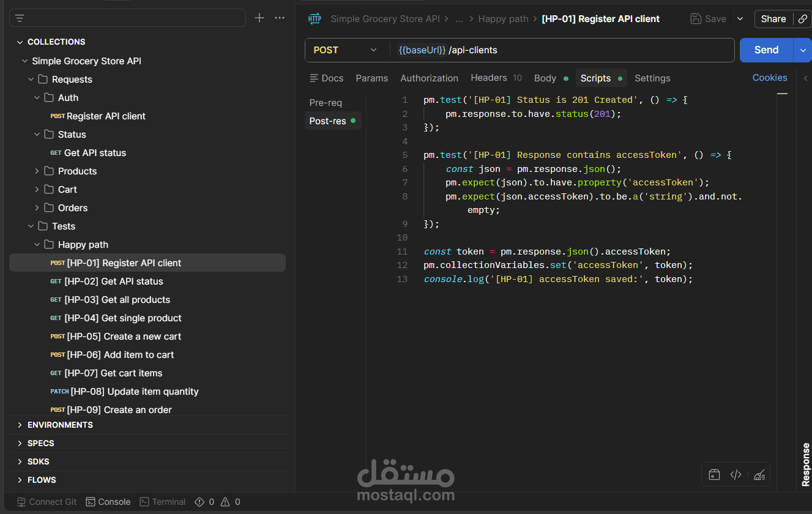
Task: Send the request
Action: click(766, 50)
